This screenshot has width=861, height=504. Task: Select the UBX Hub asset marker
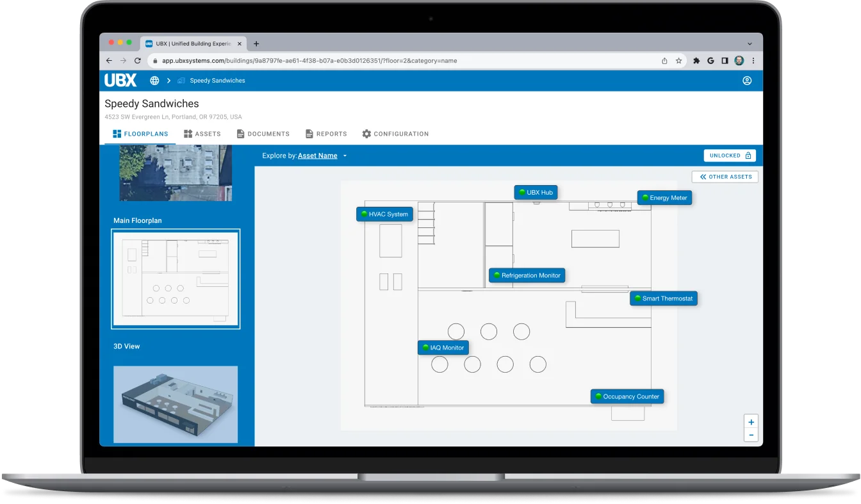click(x=536, y=192)
